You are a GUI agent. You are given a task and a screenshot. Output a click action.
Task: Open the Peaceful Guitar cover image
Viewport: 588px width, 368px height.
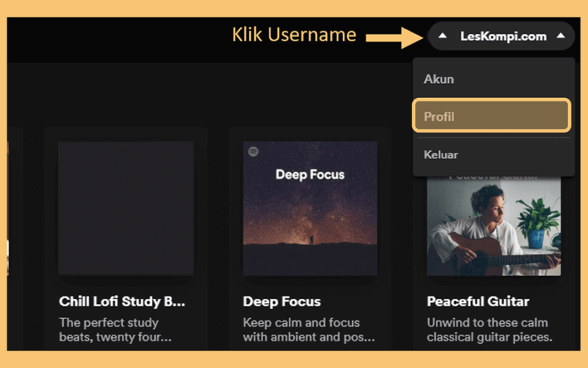494,225
